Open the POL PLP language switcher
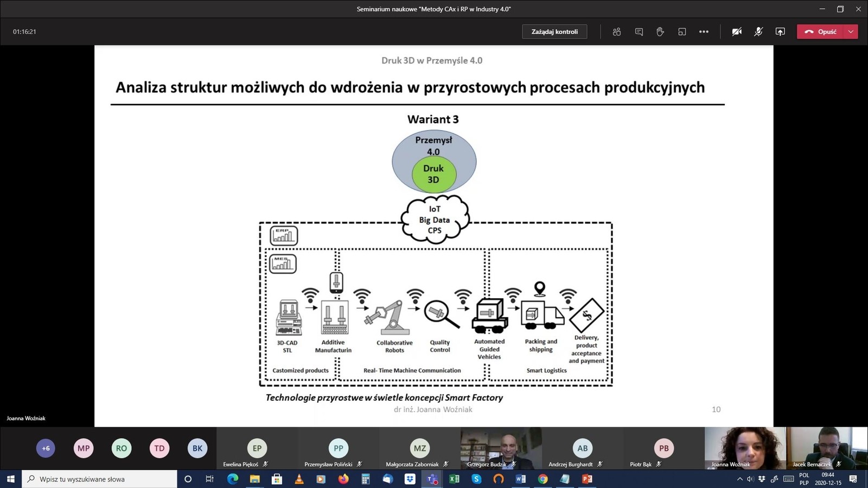 pyautogui.click(x=804, y=479)
